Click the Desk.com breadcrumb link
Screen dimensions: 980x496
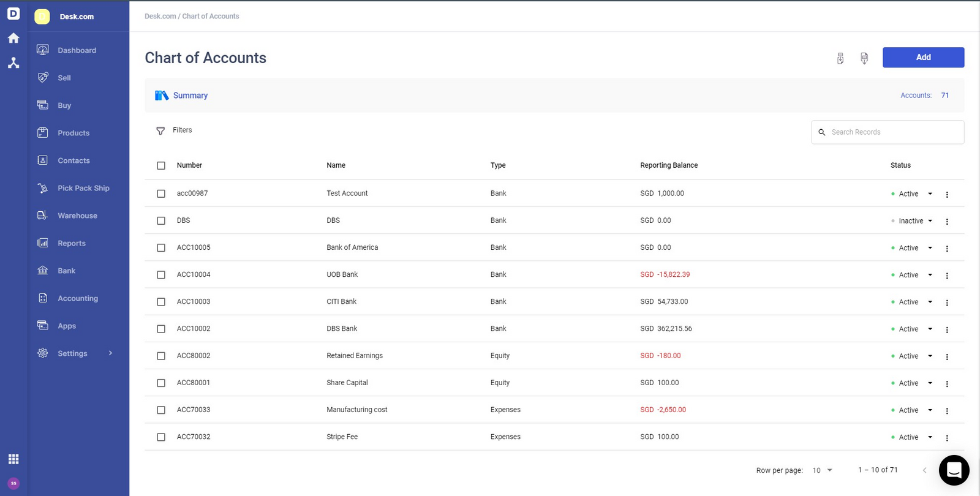160,17
